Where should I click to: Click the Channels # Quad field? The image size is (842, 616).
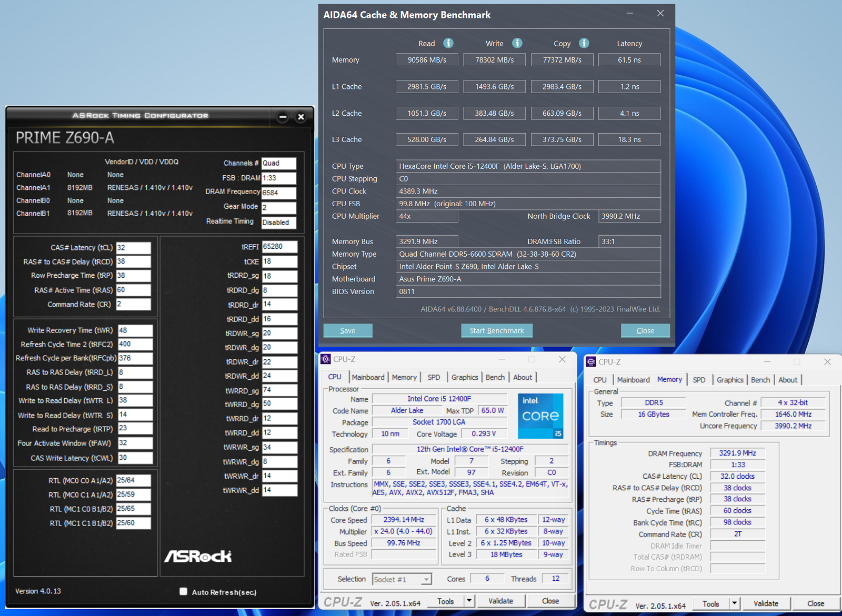279,163
